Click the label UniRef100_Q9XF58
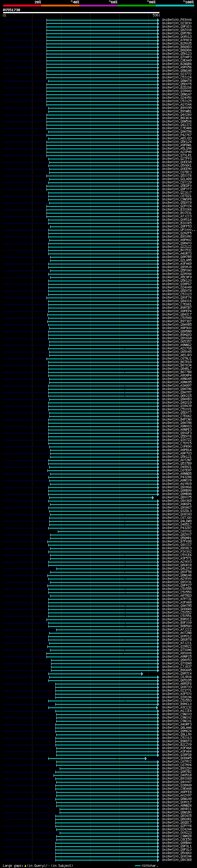 point(177,572)
